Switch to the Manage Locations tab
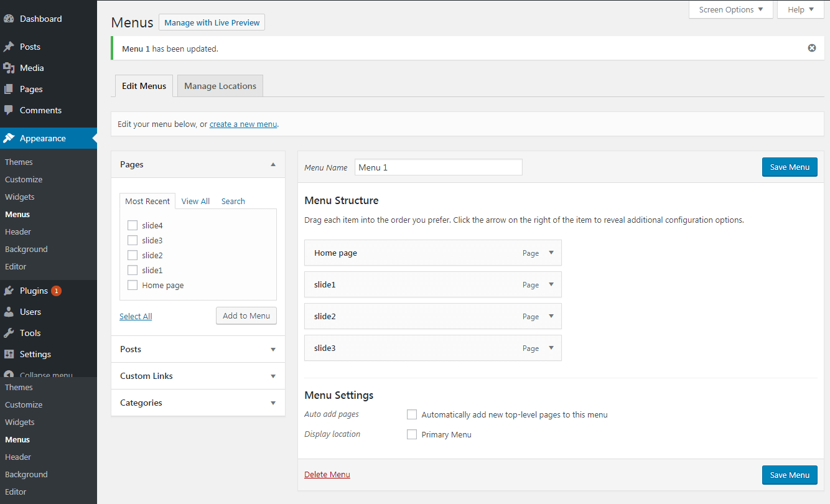The image size is (830, 504). [220, 86]
